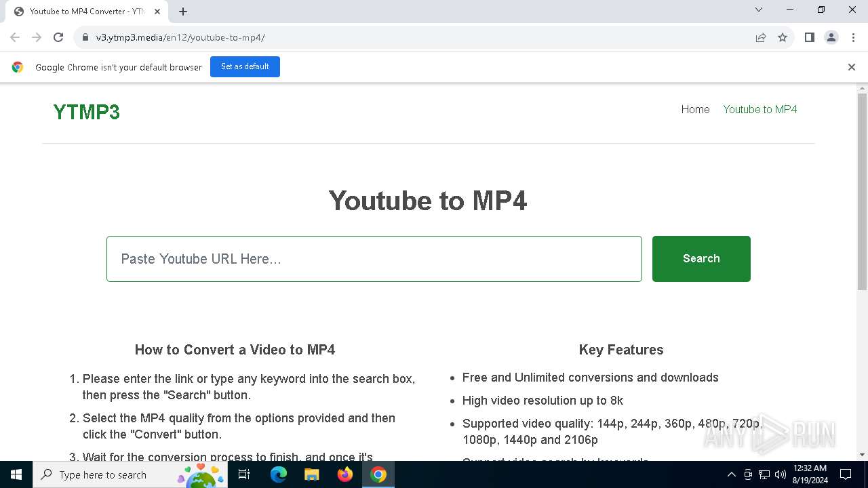
Task: Reload the page with the refresh icon
Action: [x=58, y=37]
